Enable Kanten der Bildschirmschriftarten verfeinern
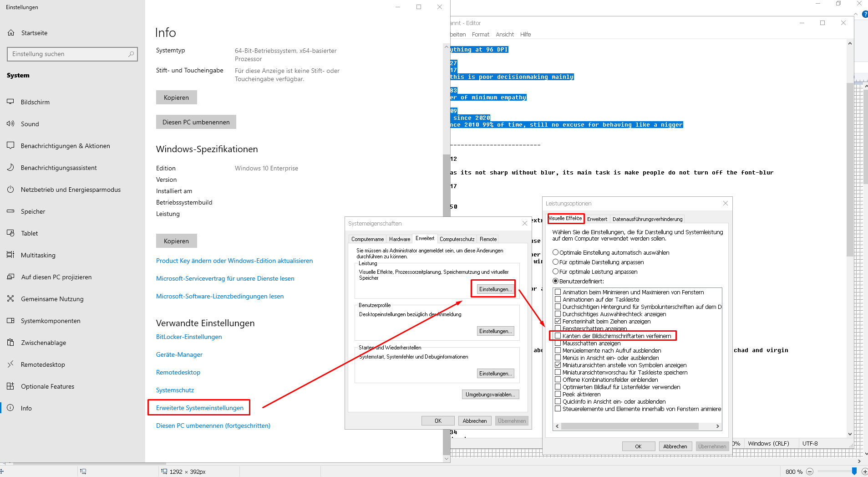868x477 pixels. pyautogui.click(x=558, y=336)
